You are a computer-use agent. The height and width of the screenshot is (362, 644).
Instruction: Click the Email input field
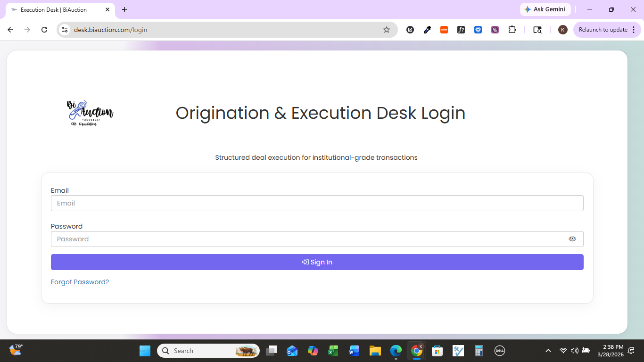(317, 203)
